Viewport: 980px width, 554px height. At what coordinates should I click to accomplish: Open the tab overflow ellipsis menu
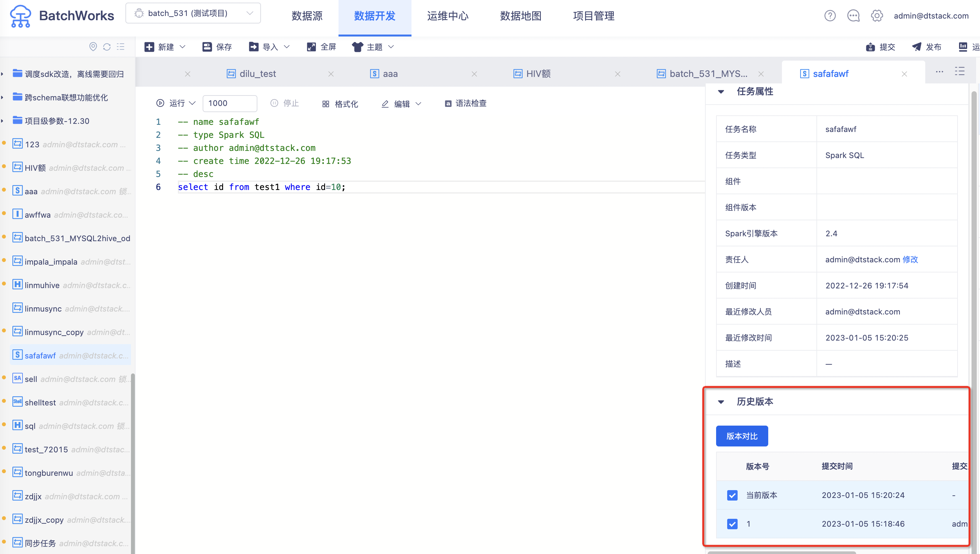(939, 72)
